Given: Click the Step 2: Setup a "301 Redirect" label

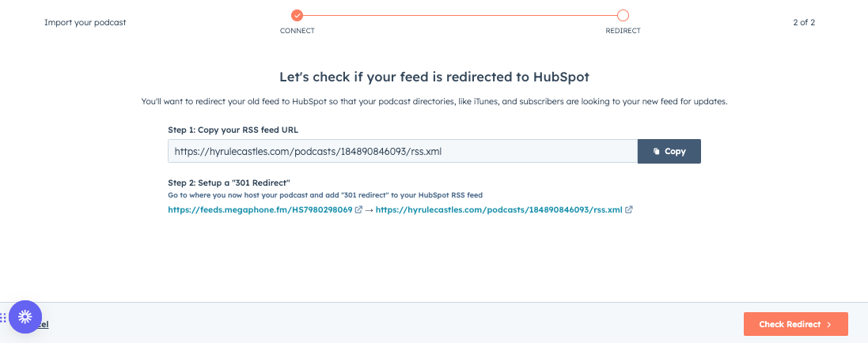Looking at the screenshot, I should (x=229, y=182).
